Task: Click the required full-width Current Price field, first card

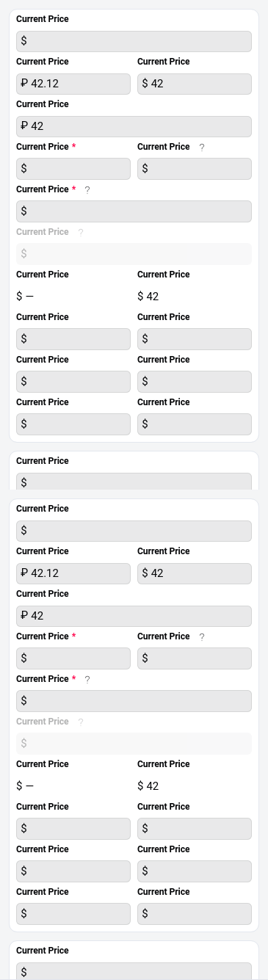Action: pyautogui.click(x=134, y=211)
